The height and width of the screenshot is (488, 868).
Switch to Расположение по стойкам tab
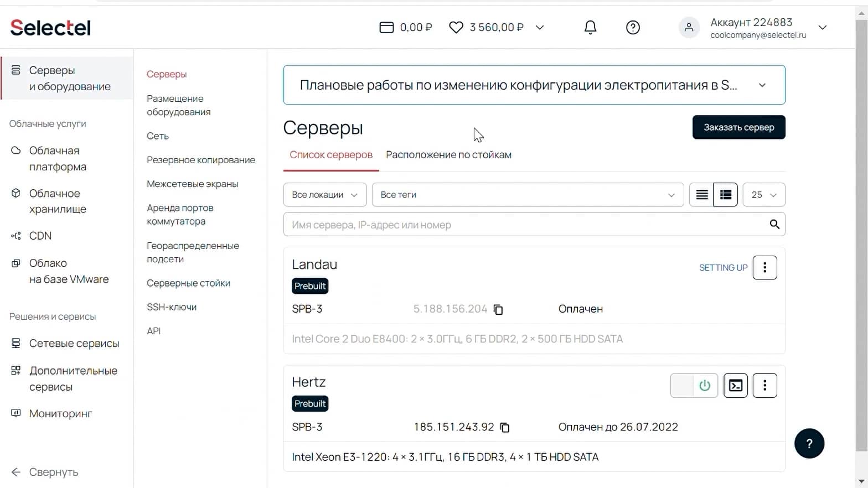(448, 155)
